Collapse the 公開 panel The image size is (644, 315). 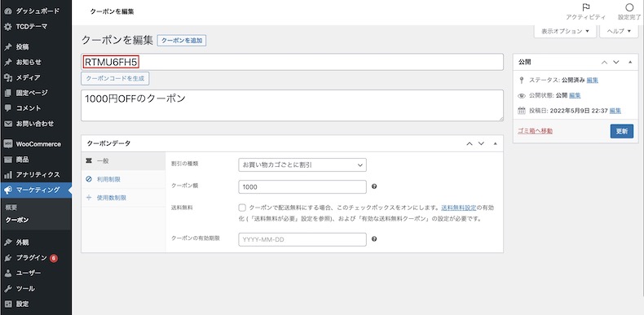pyautogui.click(x=630, y=63)
